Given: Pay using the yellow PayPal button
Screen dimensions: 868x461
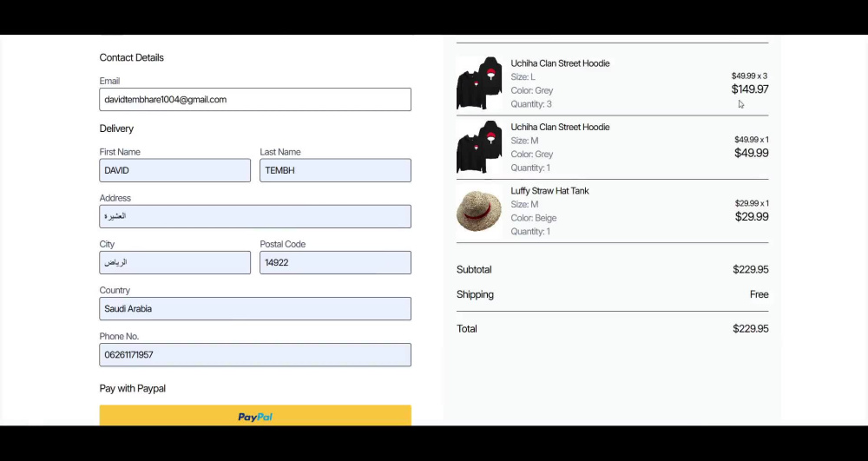Looking at the screenshot, I should (x=255, y=416).
